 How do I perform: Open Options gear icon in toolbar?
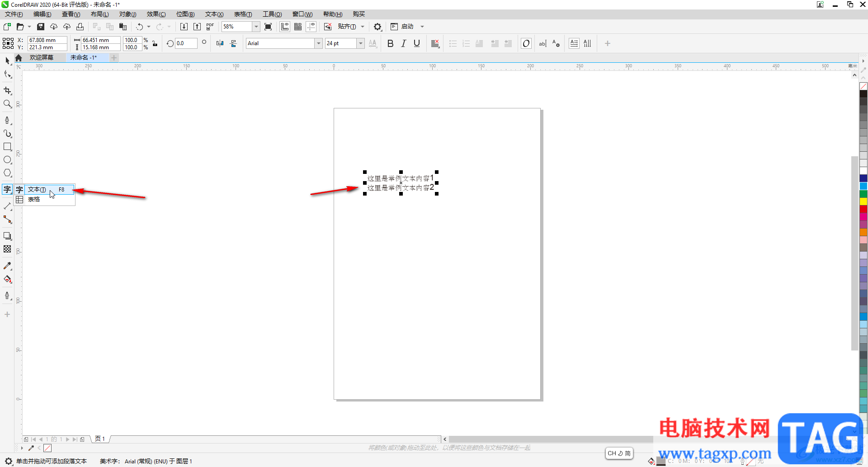tap(377, 27)
